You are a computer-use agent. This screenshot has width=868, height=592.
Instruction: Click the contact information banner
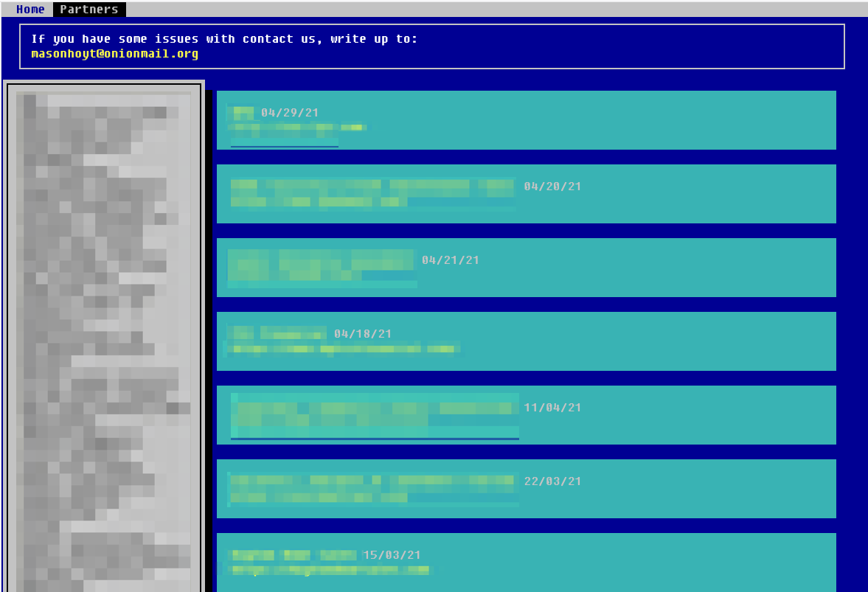(x=431, y=46)
